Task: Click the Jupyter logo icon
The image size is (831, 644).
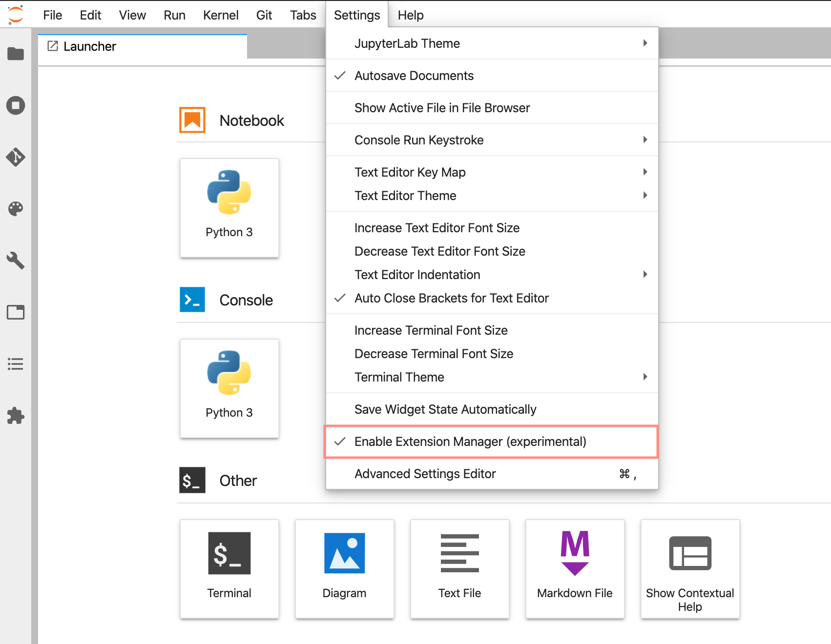Action: [x=16, y=15]
